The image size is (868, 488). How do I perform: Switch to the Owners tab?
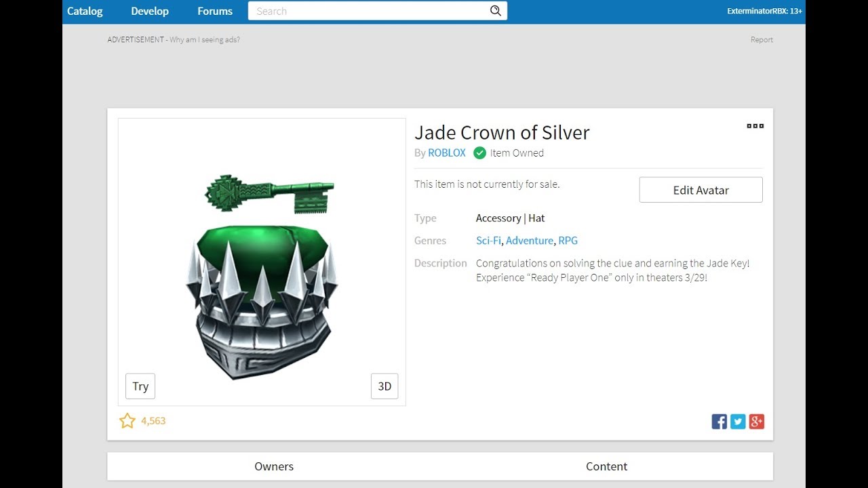pos(274,466)
